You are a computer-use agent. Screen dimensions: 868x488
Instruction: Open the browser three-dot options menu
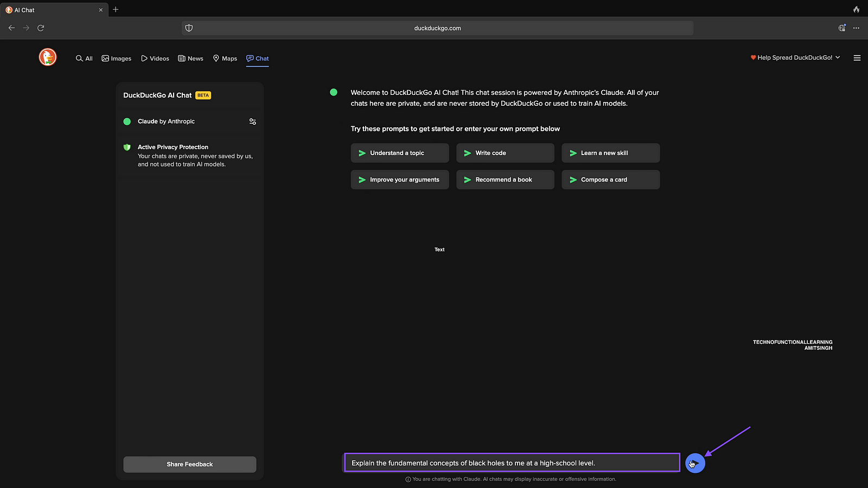(856, 28)
